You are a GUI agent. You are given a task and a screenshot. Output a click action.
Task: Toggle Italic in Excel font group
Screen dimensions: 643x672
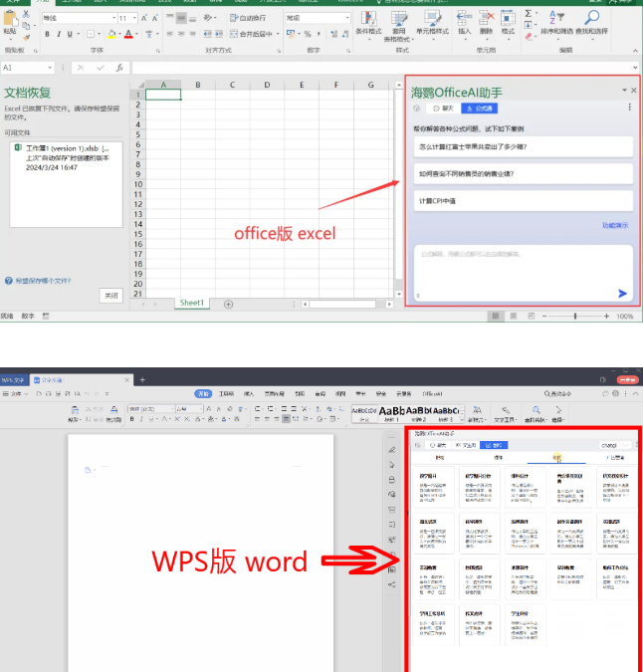[59, 34]
